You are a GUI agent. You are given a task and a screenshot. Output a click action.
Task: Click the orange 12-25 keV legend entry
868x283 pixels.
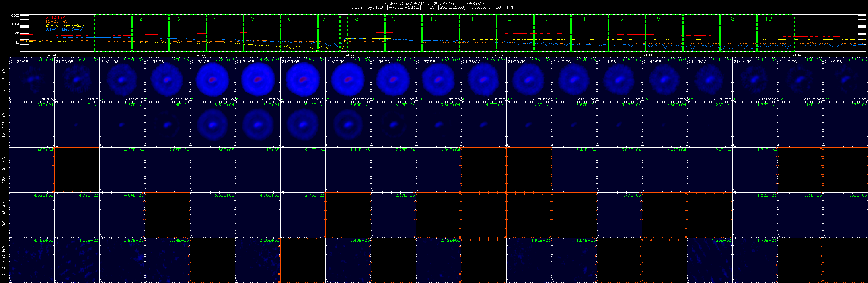pyautogui.click(x=56, y=21)
